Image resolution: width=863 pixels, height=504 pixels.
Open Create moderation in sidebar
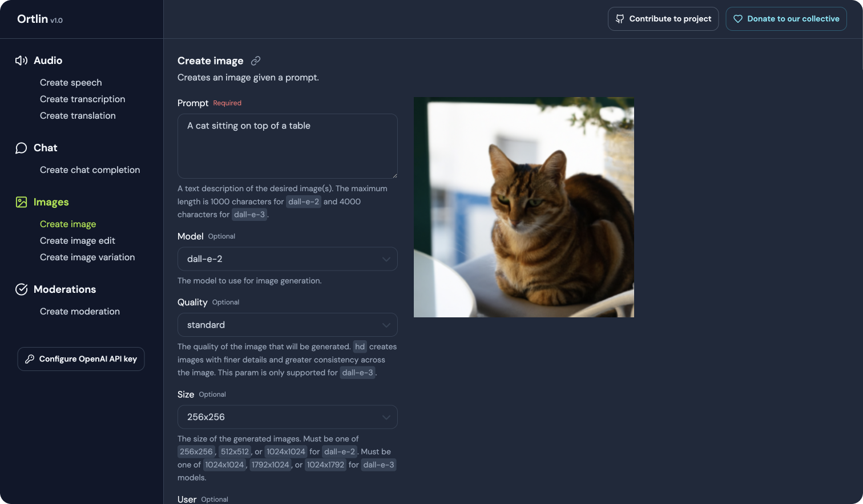tap(80, 312)
